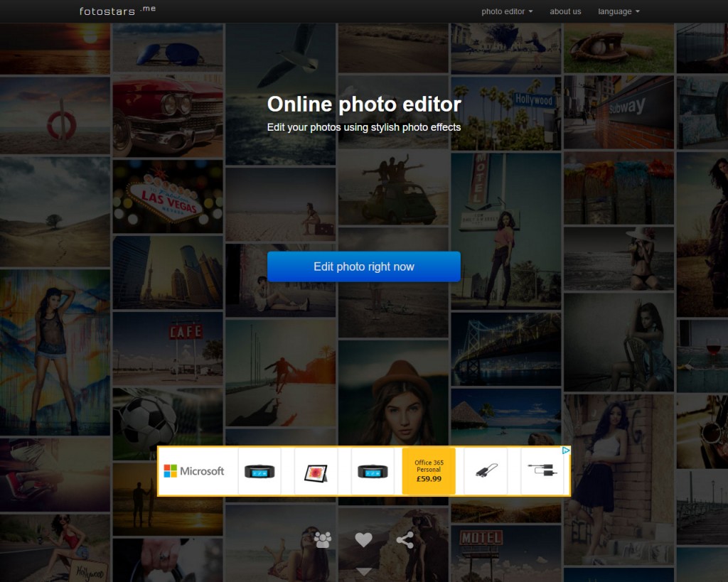Open the language dropdown
The image size is (728, 582).
coord(617,11)
